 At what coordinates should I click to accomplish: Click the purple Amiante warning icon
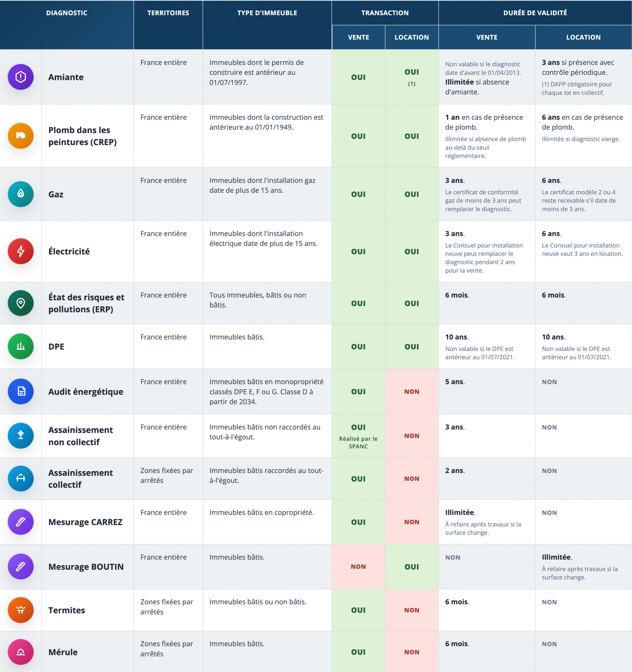click(21, 77)
